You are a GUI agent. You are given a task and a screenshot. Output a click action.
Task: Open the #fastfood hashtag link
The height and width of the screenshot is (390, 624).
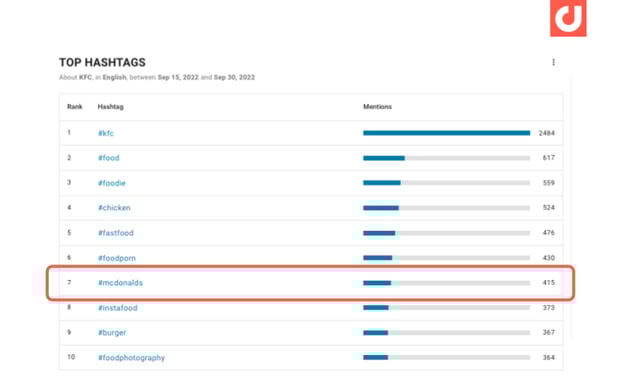(x=116, y=233)
